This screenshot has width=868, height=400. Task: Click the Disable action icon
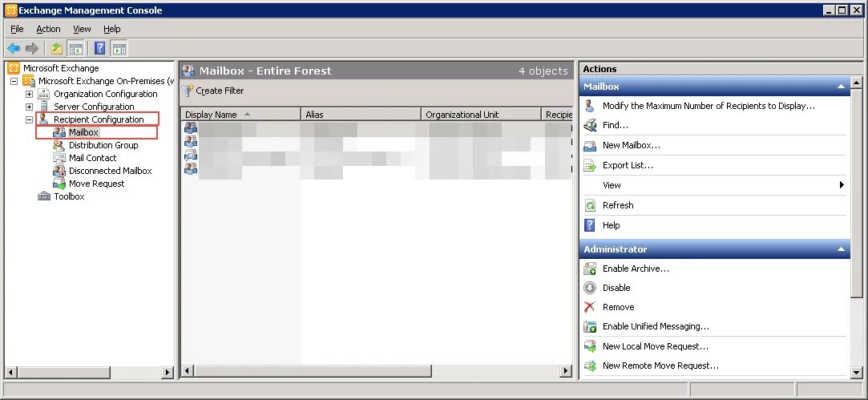(x=590, y=288)
